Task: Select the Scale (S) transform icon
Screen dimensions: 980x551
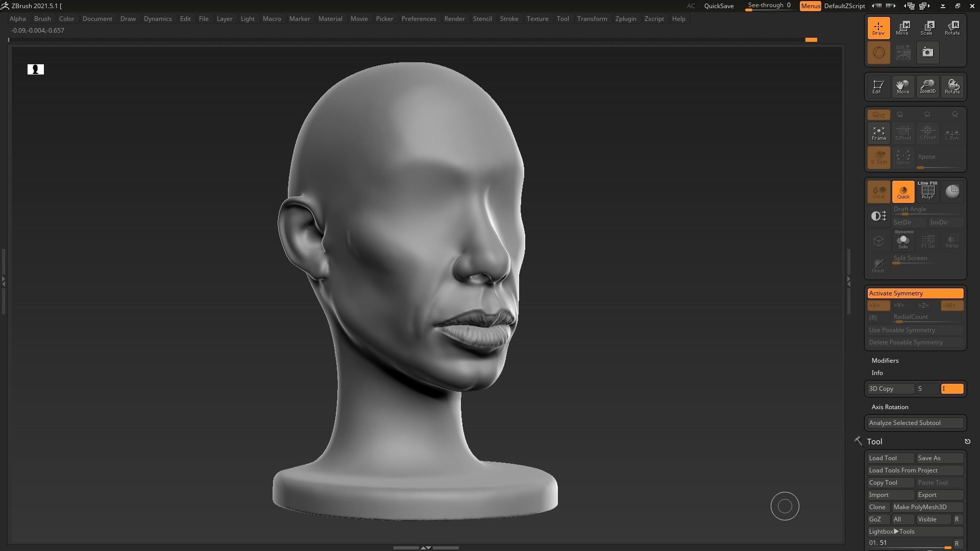Action: (927, 28)
